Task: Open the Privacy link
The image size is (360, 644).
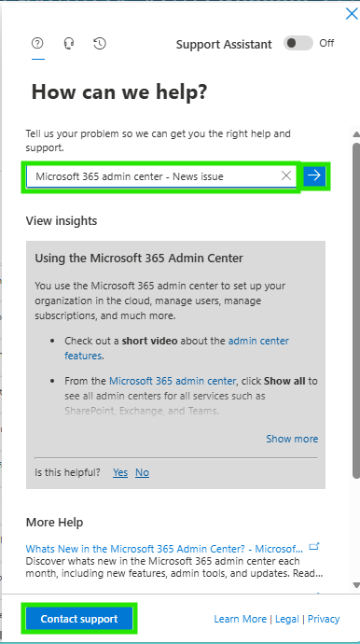Action: (324, 619)
